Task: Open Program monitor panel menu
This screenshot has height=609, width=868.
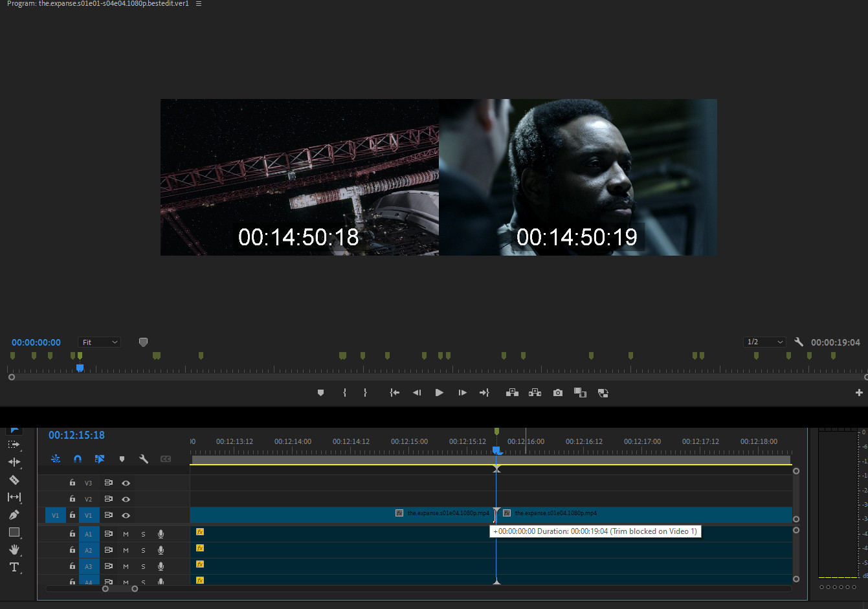Action: point(199,4)
